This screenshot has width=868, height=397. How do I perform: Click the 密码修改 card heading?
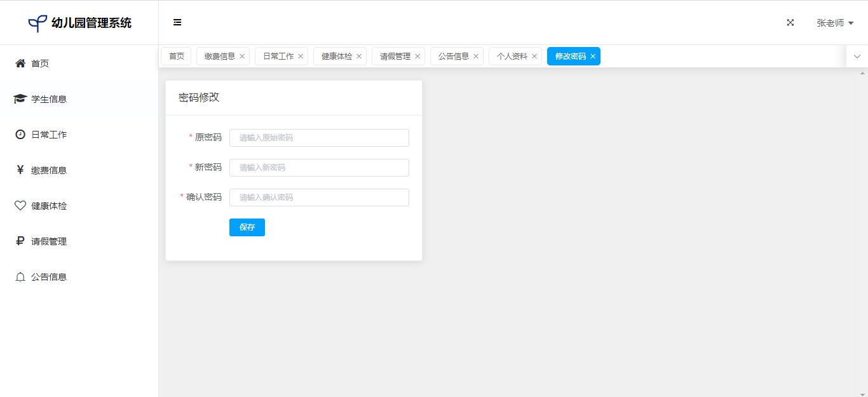click(x=199, y=97)
